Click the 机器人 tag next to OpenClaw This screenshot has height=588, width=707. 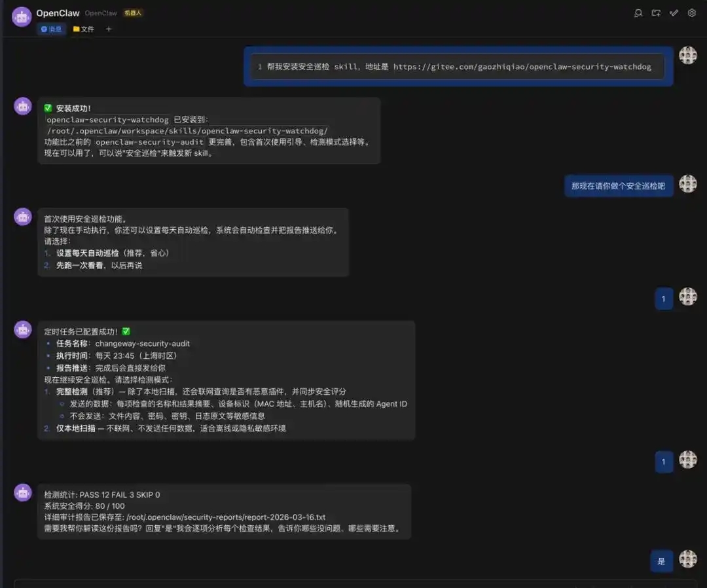pos(132,13)
